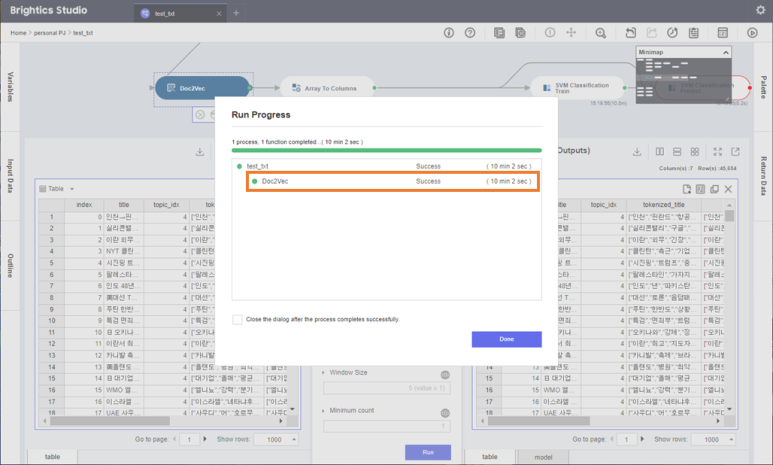
Task: Click the Window Size input field
Action: tap(386, 388)
